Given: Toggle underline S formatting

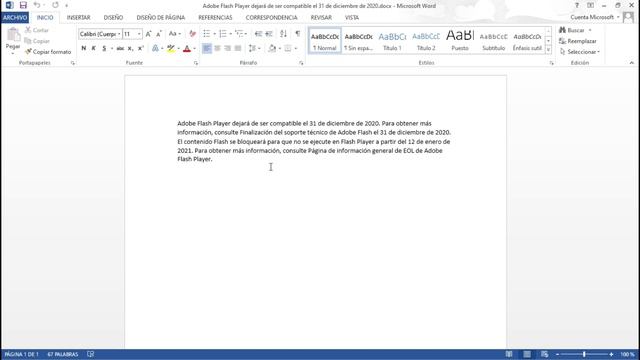Looking at the screenshot, I should (x=104, y=49).
